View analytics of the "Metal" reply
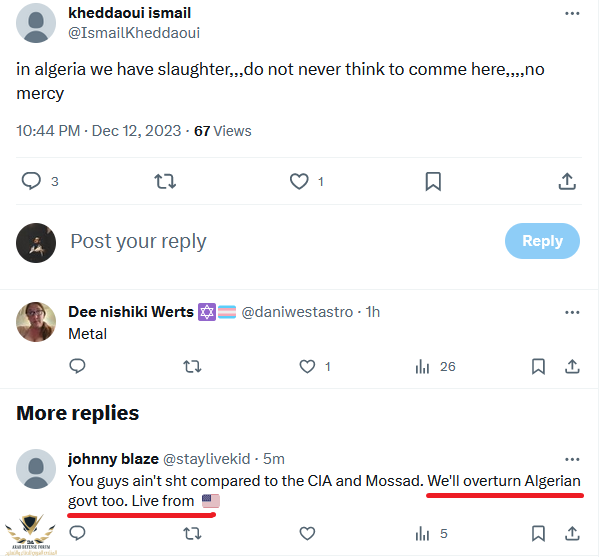This screenshot has height=557, width=600. click(423, 367)
